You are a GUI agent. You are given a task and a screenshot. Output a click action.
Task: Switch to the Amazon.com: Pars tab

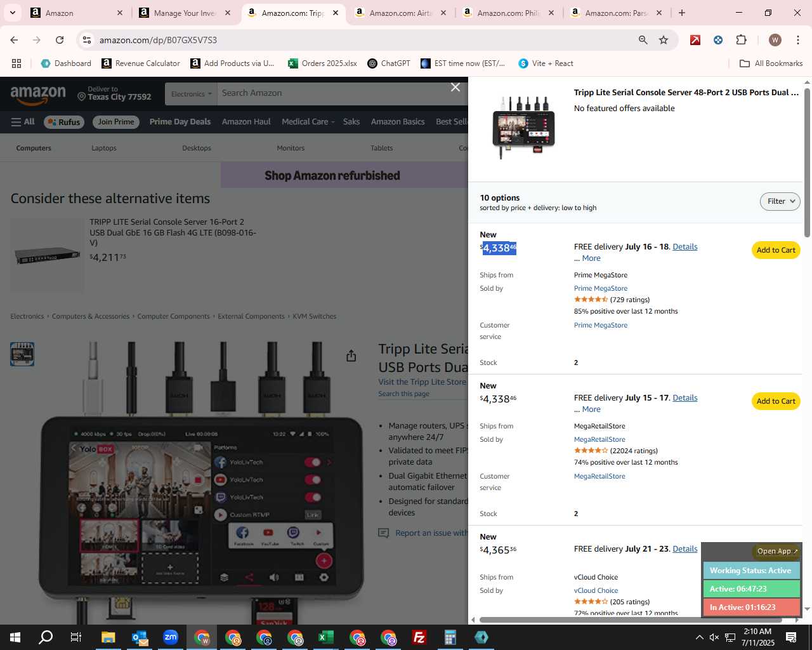[617, 13]
